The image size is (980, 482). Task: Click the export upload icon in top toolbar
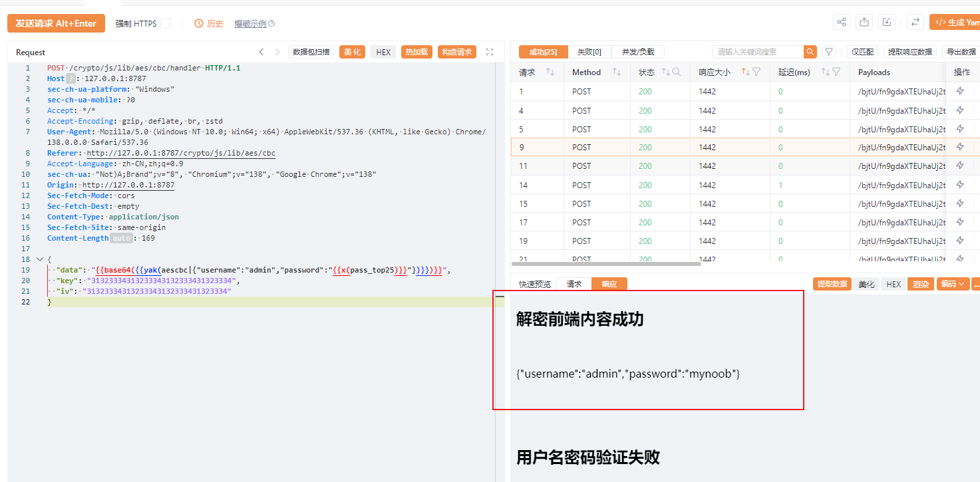pos(864,22)
